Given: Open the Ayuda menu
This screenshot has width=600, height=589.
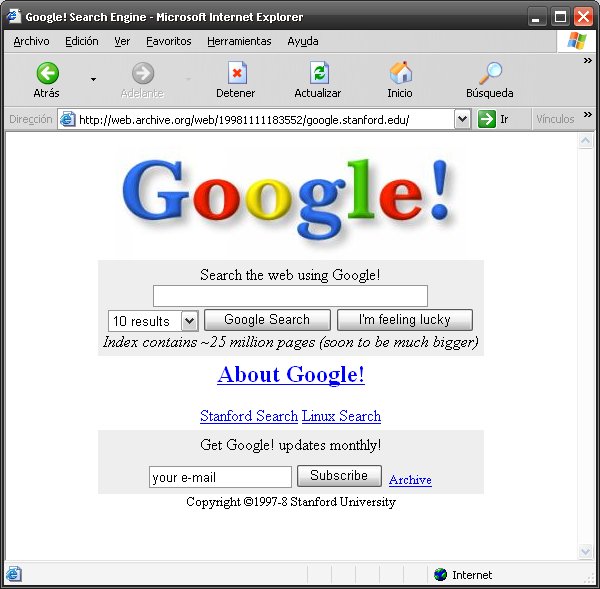Looking at the screenshot, I should pyautogui.click(x=303, y=41).
